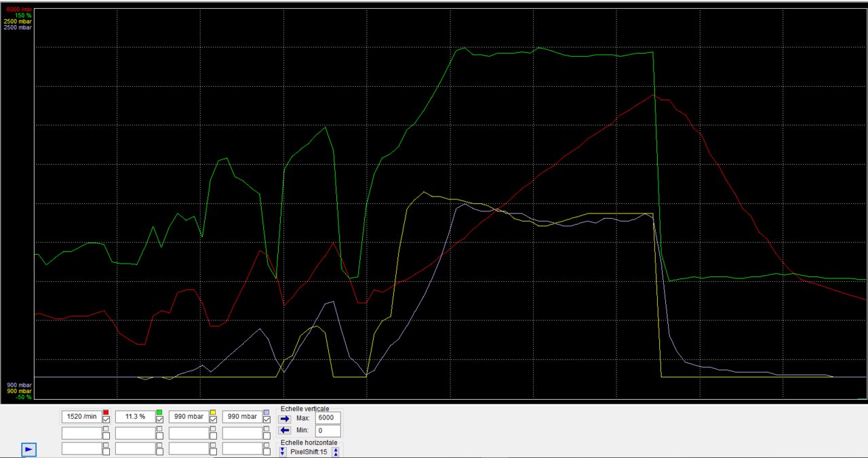Click the red color square for the 1520 /min channel

tap(106, 411)
